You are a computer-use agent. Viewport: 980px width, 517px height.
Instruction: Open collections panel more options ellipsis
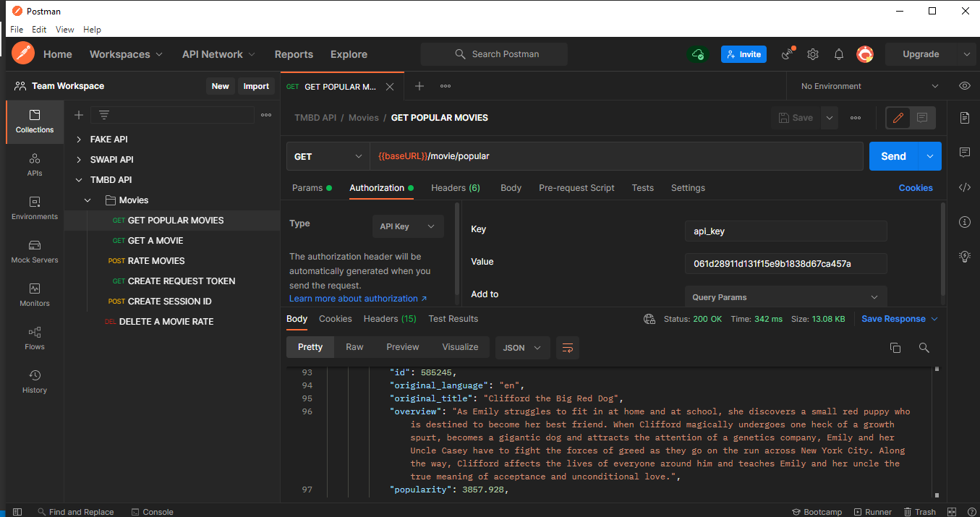[x=266, y=115]
